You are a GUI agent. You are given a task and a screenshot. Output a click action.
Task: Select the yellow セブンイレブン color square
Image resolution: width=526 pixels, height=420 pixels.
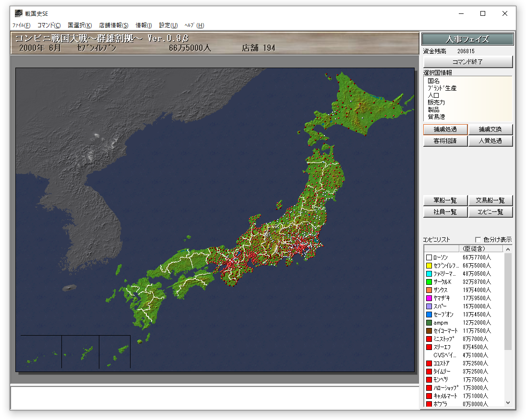click(x=429, y=266)
